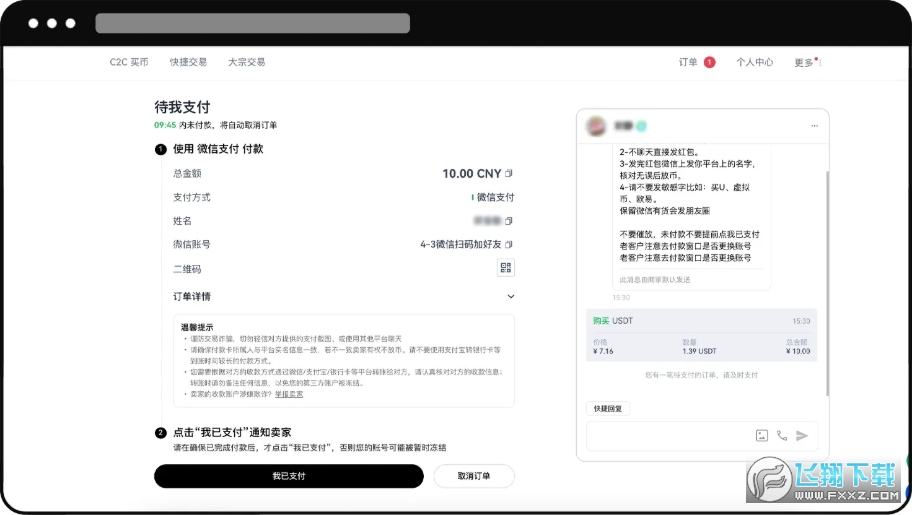The width and height of the screenshot is (912, 515).
Task: Send the chat message with arrow icon
Action: pyautogui.click(x=802, y=436)
